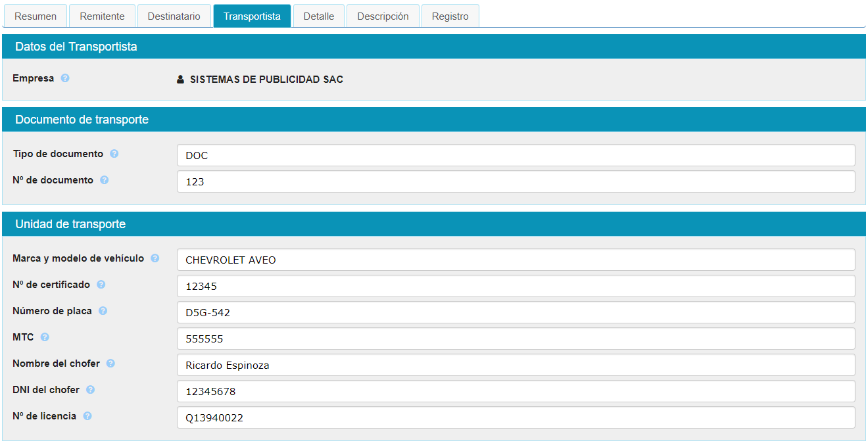Switch to the Registro tab
Image resolution: width=868 pixels, height=447 pixels.
point(450,16)
